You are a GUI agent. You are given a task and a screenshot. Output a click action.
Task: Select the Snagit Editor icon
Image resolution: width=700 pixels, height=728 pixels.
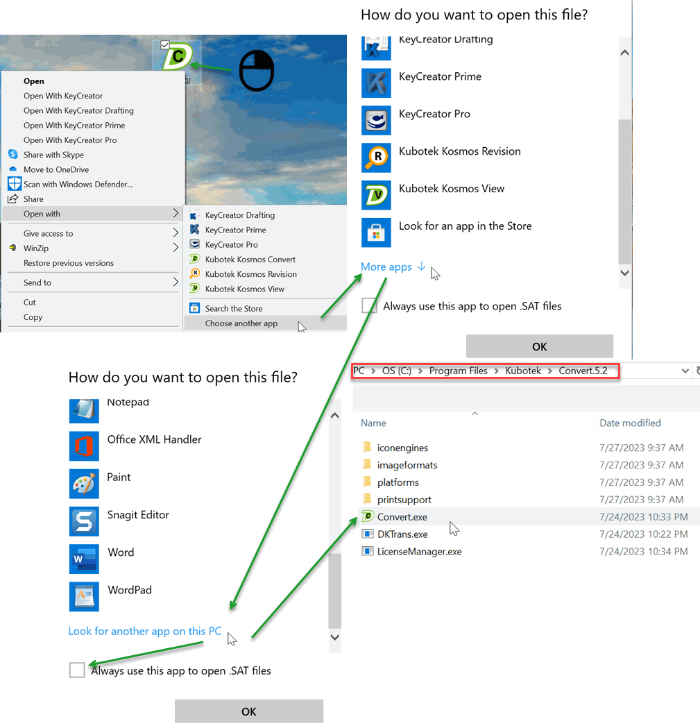tap(84, 521)
